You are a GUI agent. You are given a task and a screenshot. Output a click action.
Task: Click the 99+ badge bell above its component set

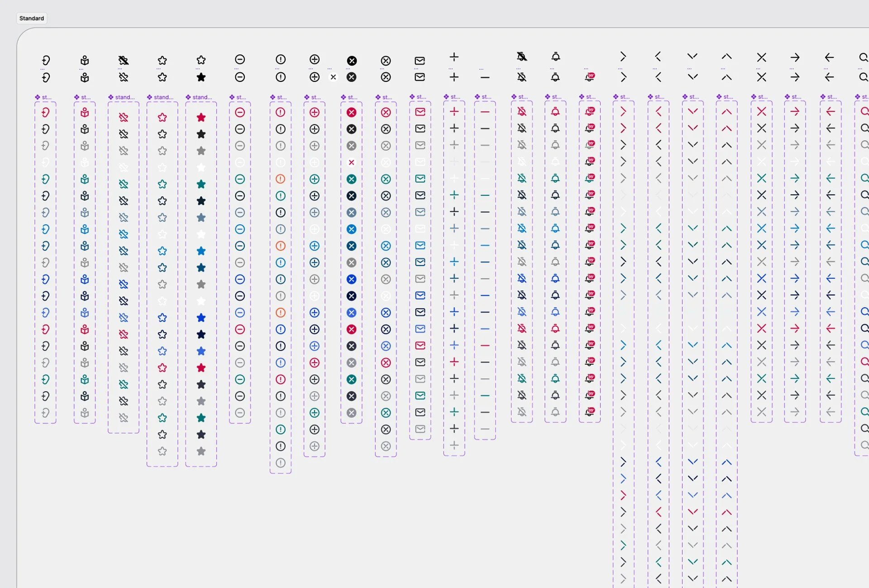(589, 77)
